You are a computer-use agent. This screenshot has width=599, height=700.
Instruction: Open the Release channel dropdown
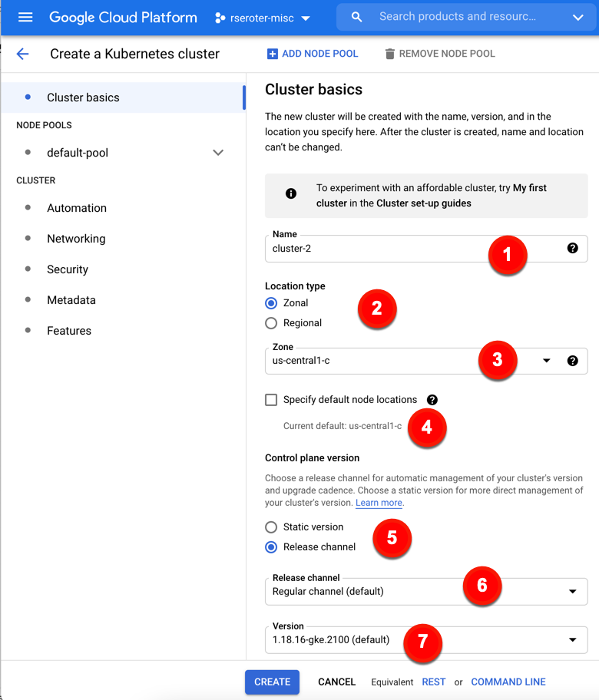point(572,592)
